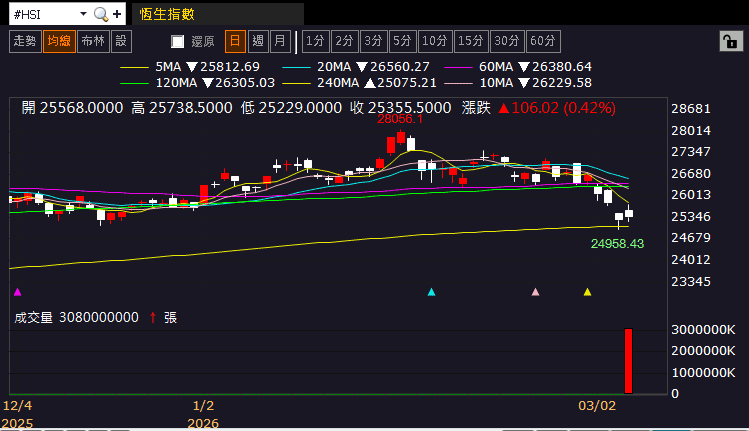
Task: Choose the 5分 interval
Action: point(403,42)
